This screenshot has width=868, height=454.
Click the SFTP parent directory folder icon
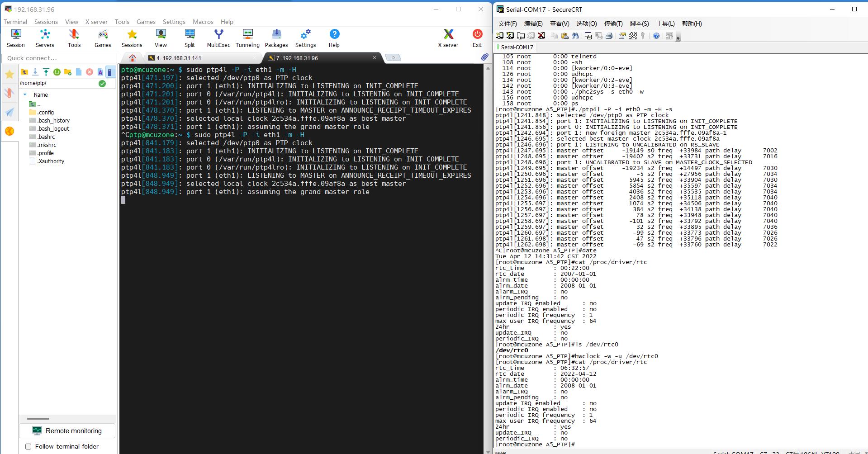pyautogui.click(x=24, y=72)
